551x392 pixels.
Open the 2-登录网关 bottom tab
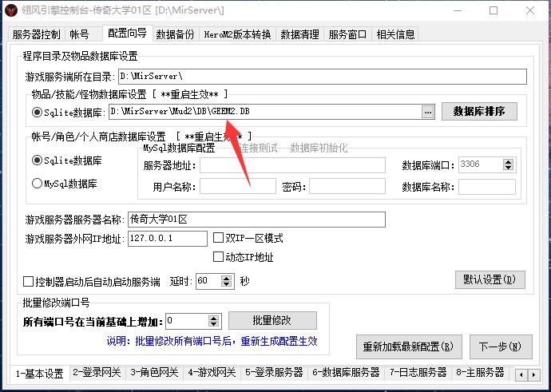pos(97,373)
